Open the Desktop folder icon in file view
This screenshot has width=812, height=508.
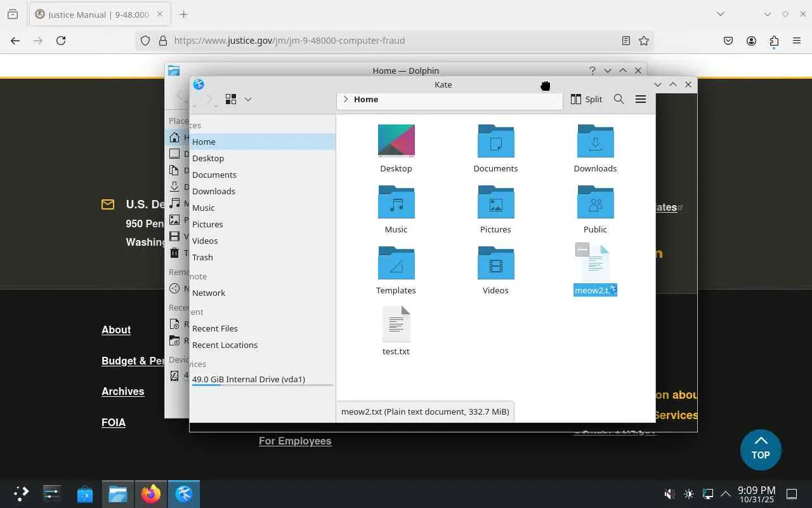tap(396, 140)
